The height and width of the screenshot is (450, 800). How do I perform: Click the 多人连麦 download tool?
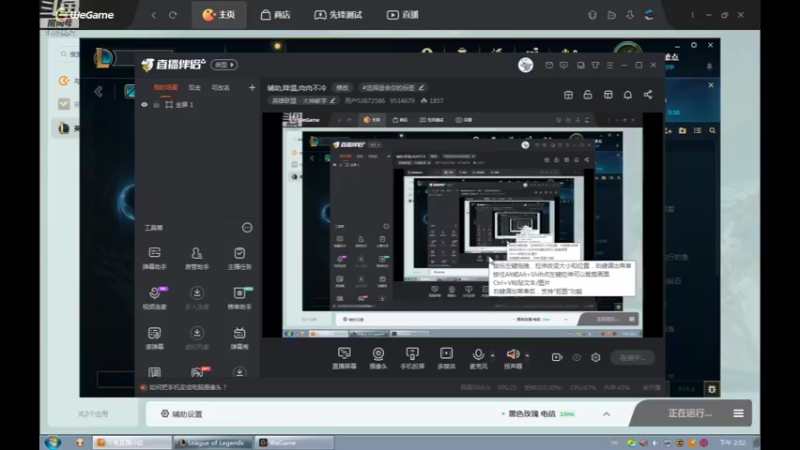(197, 297)
